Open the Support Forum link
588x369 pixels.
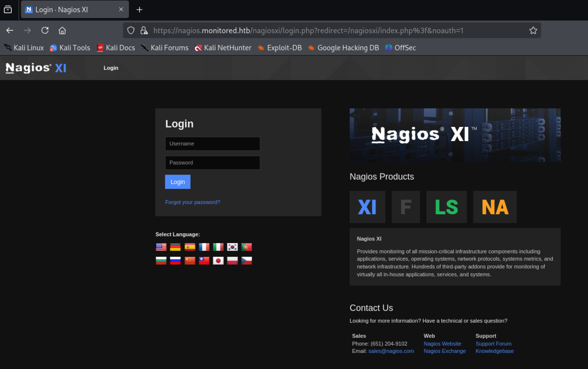point(493,344)
